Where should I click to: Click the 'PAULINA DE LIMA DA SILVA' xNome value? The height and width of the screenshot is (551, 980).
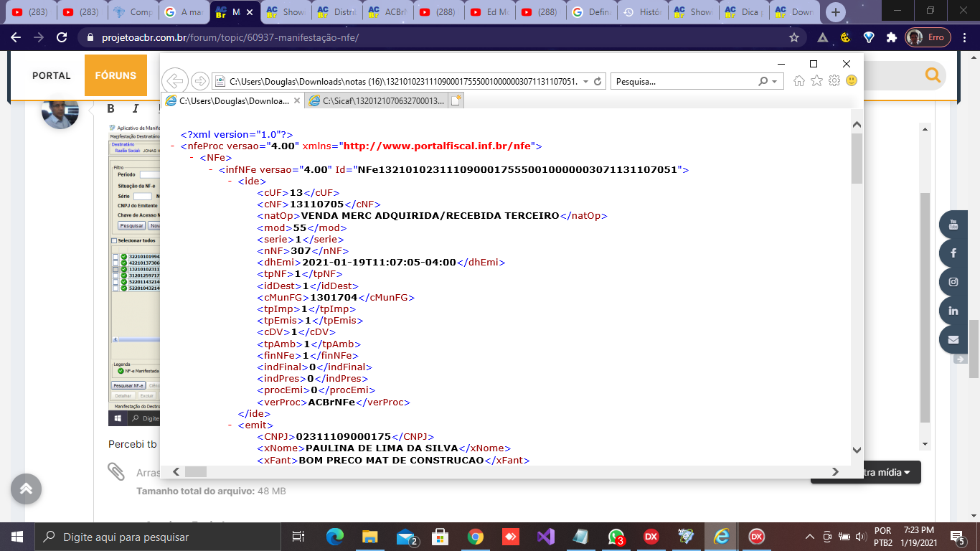(x=382, y=448)
